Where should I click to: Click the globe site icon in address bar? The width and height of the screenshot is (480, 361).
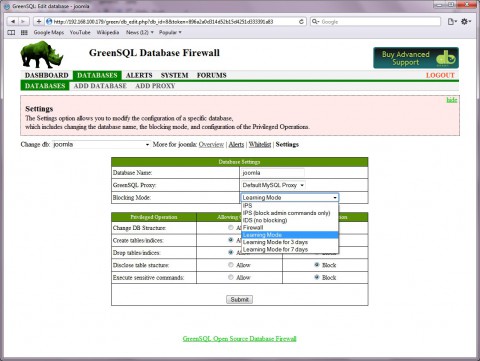point(49,22)
